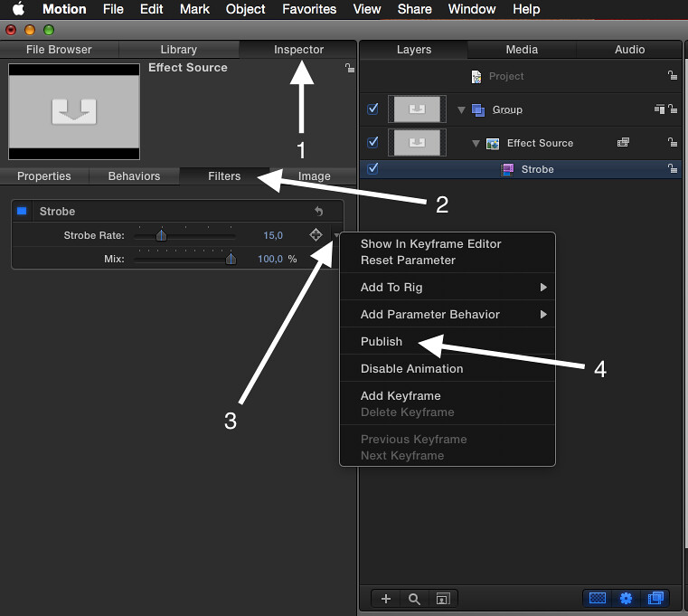
Task: Collapse the Group disclosure triangle
Action: pos(461,109)
